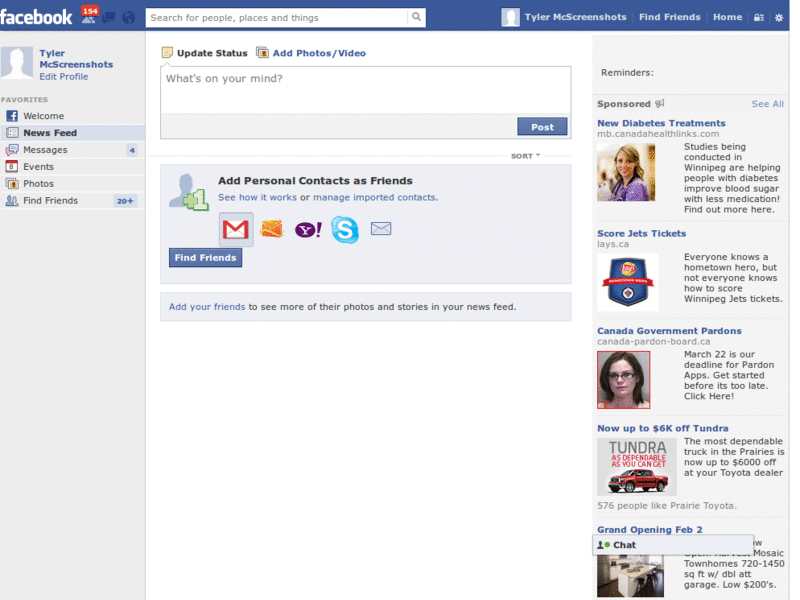Click the add contacts silhouette plus icon
The height and width of the screenshot is (600, 800).
[x=188, y=192]
